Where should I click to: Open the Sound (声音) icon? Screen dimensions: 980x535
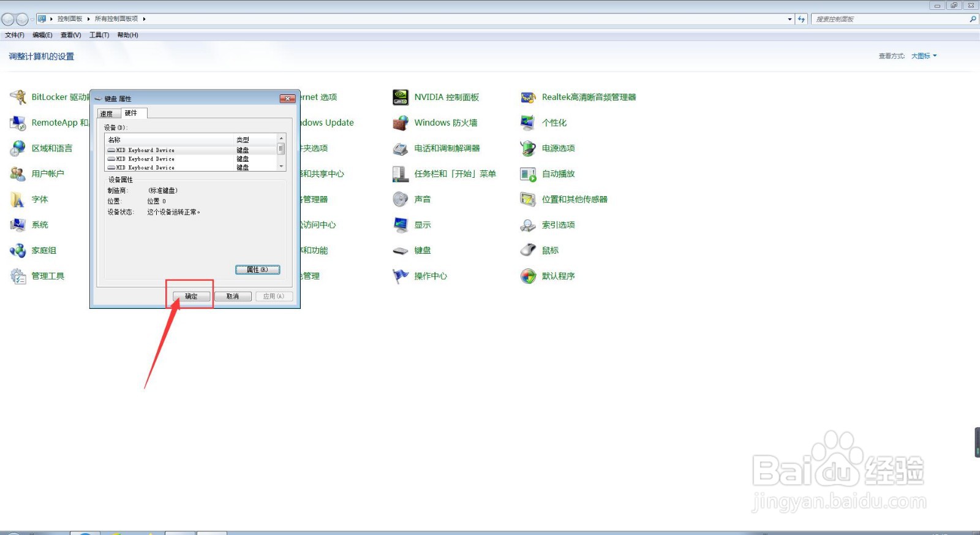tap(401, 200)
